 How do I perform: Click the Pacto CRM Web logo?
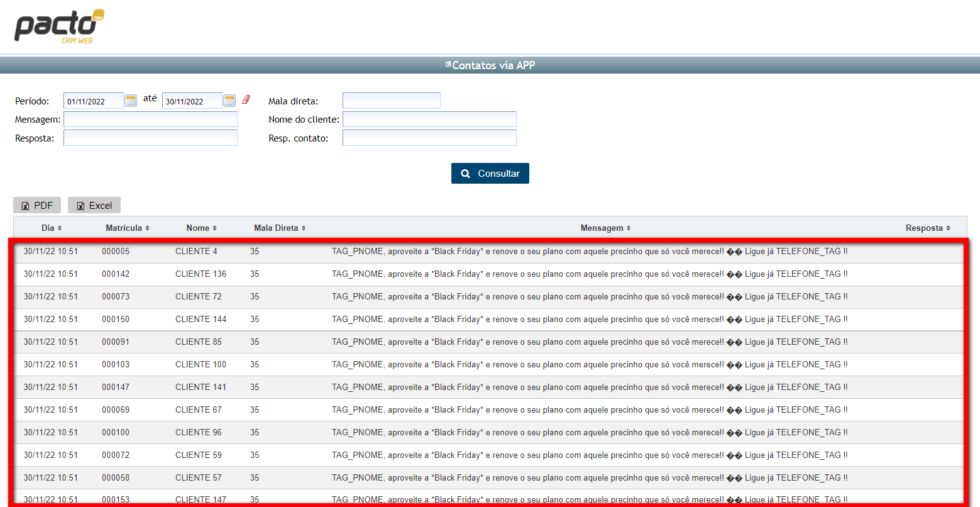pyautogui.click(x=59, y=26)
